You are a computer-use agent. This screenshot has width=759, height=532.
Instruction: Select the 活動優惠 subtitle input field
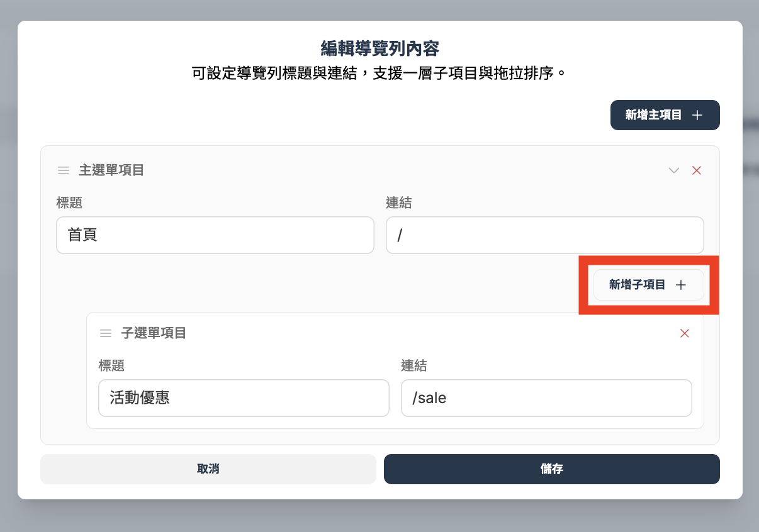pos(244,397)
